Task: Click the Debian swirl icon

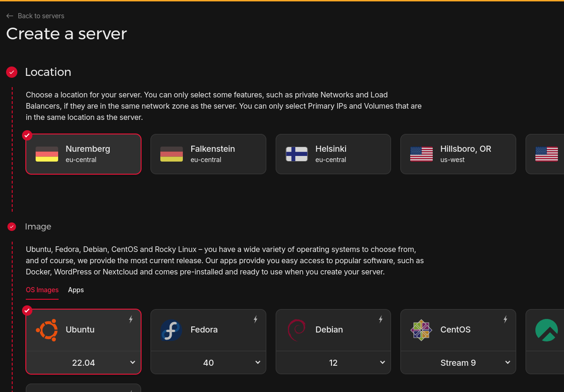Action: coord(296,330)
